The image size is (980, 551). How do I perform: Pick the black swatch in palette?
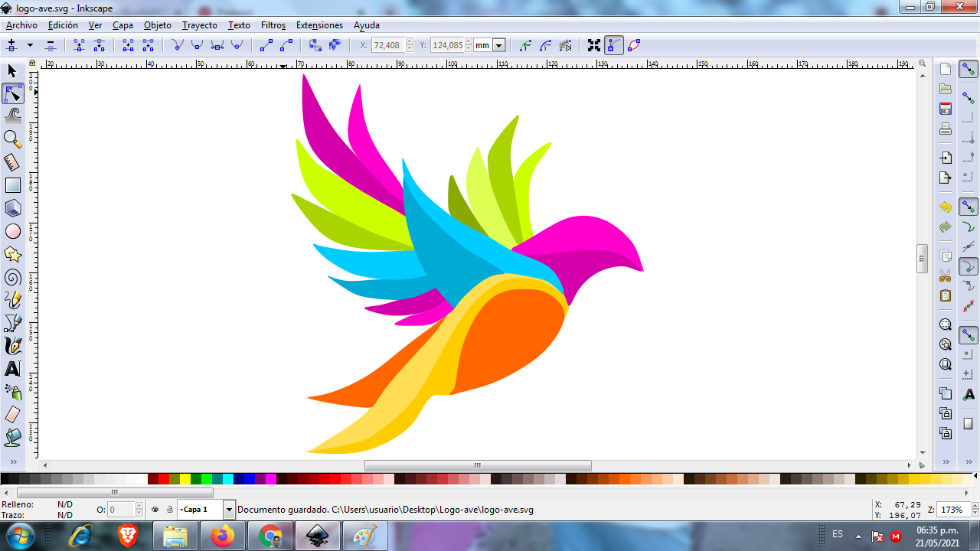pos(5,479)
